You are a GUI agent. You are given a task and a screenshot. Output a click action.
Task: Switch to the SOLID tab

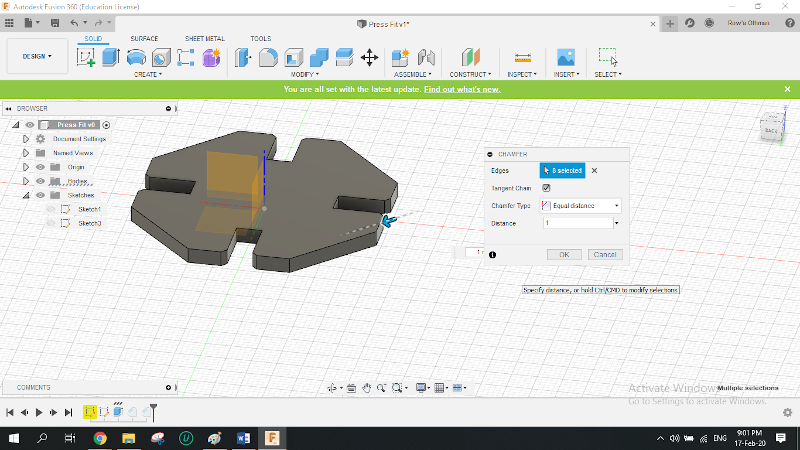coord(93,39)
